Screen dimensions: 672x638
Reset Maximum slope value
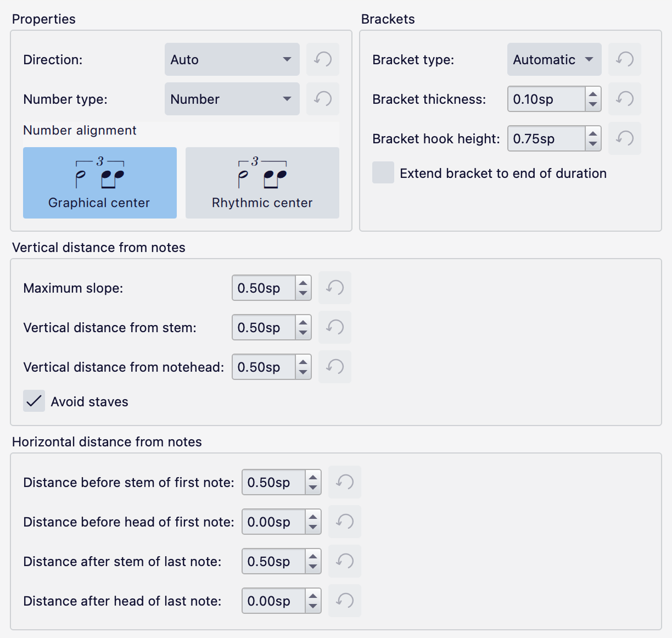(x=335, y=288)
